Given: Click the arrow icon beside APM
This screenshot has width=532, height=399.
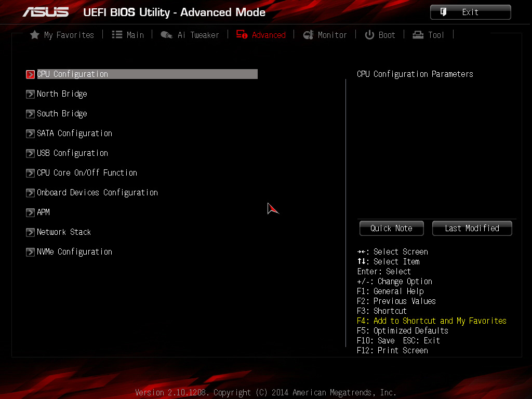Looking at the screenshot, I should pos(30,212).
